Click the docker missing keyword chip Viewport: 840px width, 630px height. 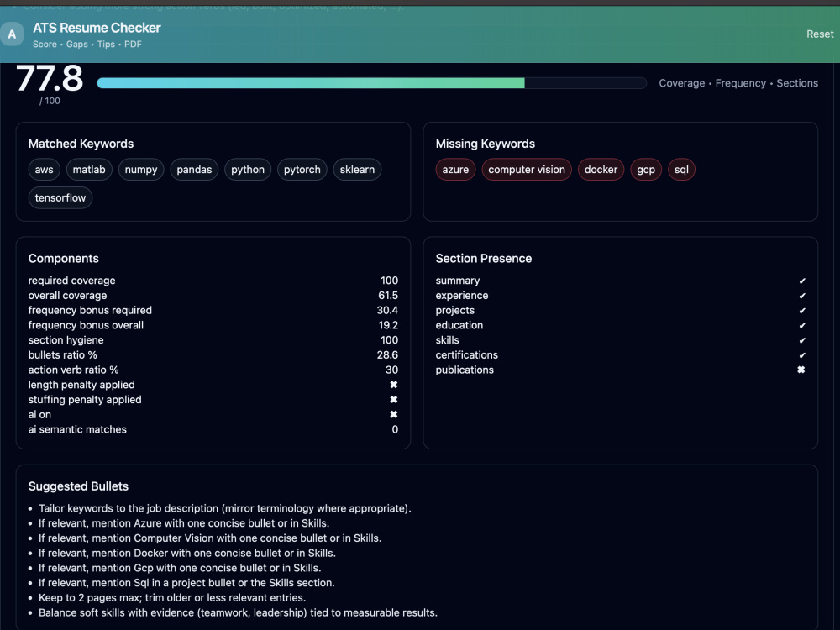601,170
